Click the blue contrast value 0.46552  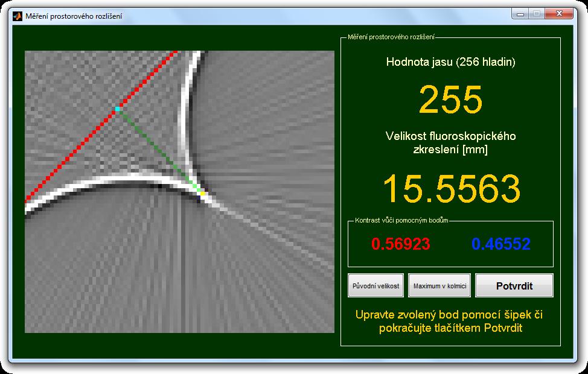500,244
